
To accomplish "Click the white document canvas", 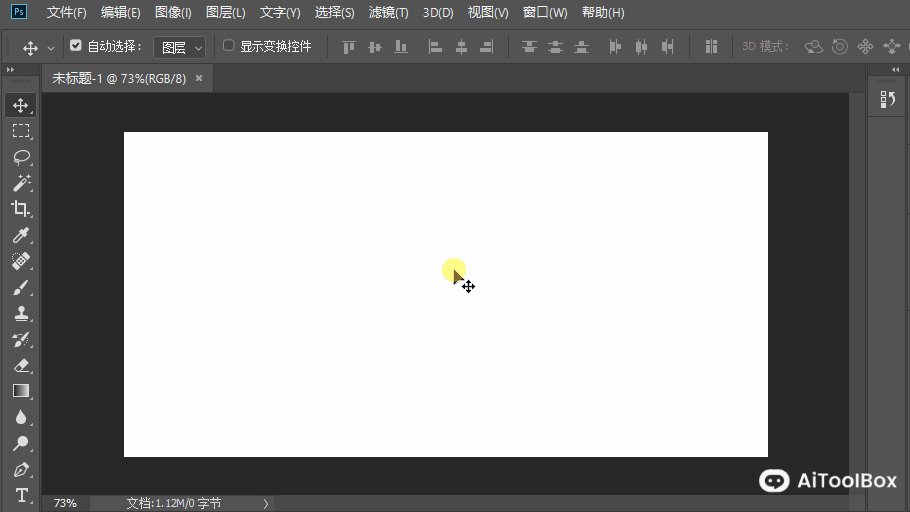I will [446, 294].
